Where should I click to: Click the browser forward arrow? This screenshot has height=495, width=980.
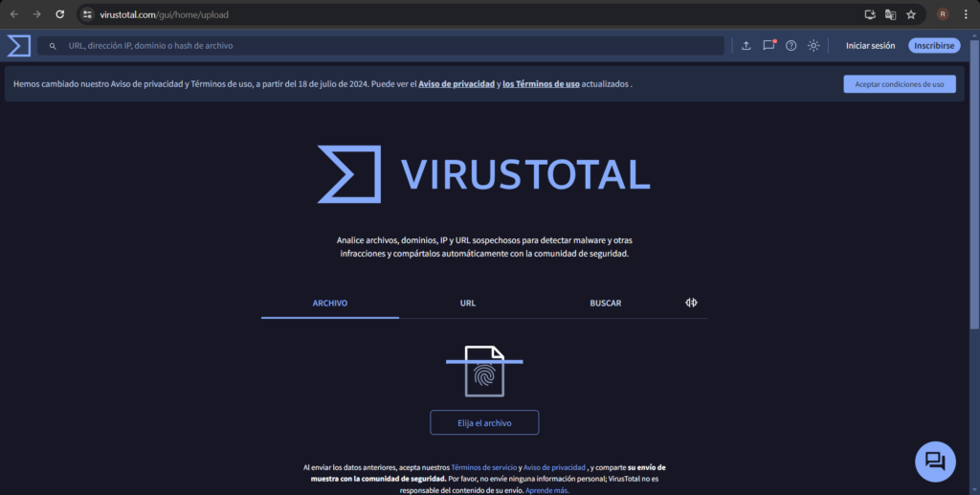37,14
